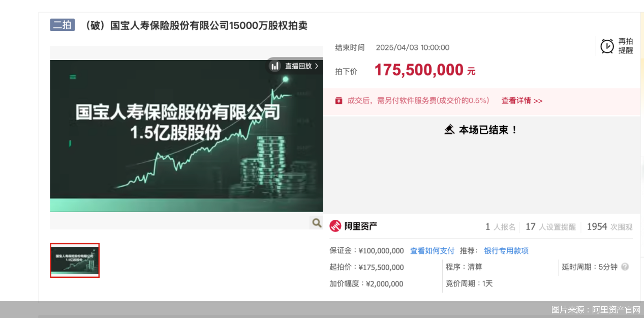Click the alarm clock icon for 再拍提醒
This screenshot has width=644, height=318.
pyautogui.click(x=607, y=46)
